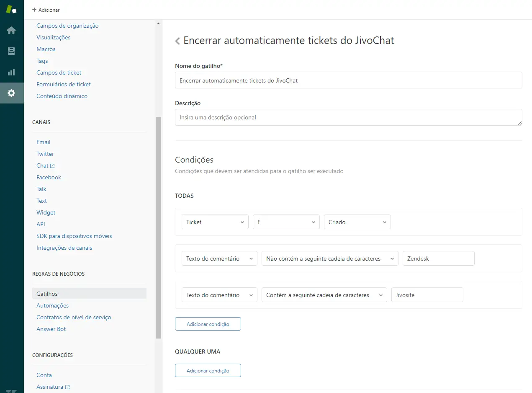The width and height of the screenshot is (532, 393).
Task: Click the back arrow beside trigger title
Action: (x=178, y=41)
